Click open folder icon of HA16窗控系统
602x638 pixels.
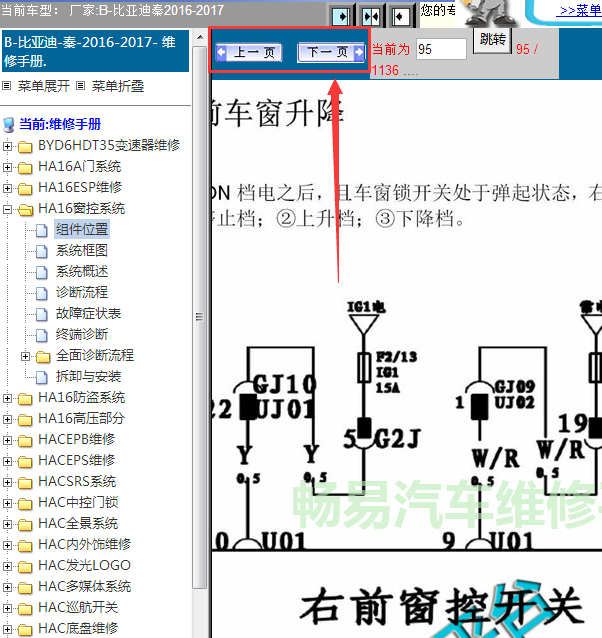coord(26,210)
